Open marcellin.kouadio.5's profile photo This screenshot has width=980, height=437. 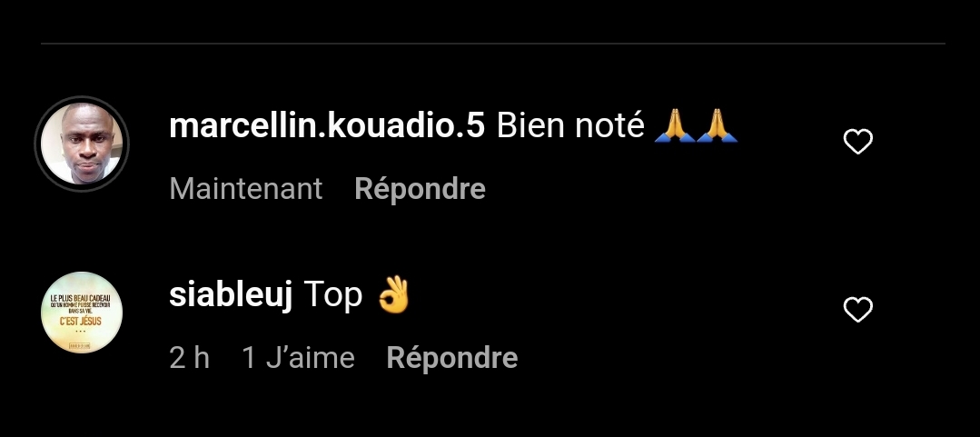point(81,144)
